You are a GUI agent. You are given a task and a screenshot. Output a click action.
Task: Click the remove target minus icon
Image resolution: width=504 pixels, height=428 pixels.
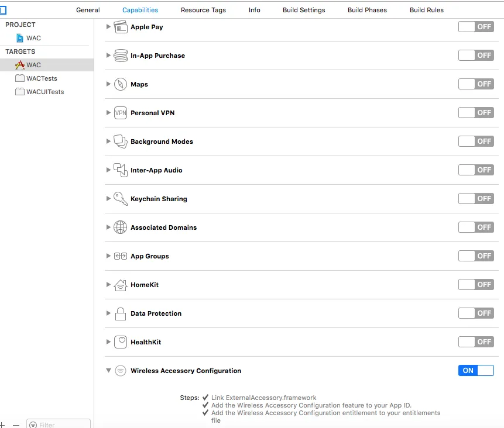[16, 425]
